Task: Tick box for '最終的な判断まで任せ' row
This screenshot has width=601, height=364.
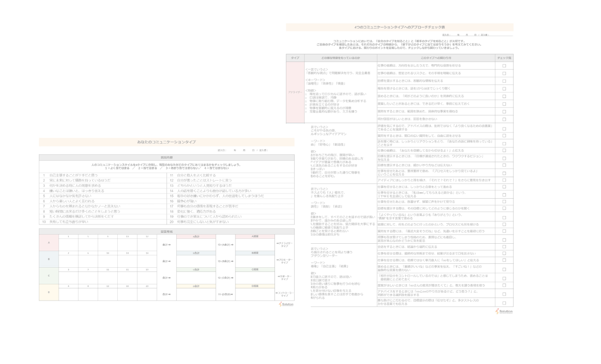Action: coord(504,254)
